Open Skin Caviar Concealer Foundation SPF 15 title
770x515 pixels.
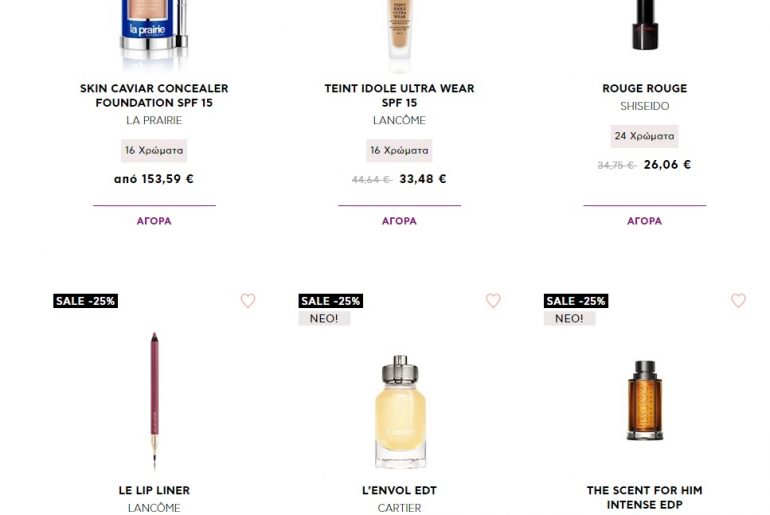point(154,95)
